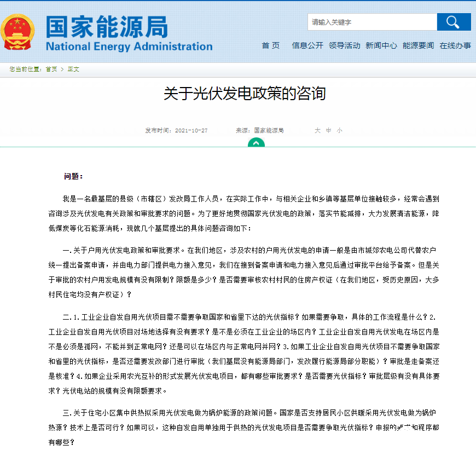Click the keyword search input box

(x=372, y=22)
